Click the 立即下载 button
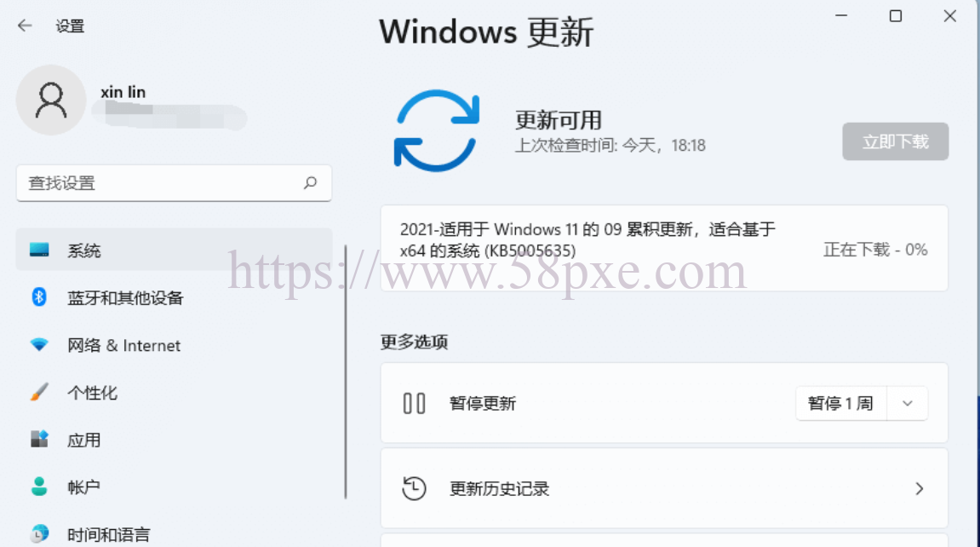Image resolution: width=980 pixels, height=547 pixels. pyautogui.click(x=895, y=141)
